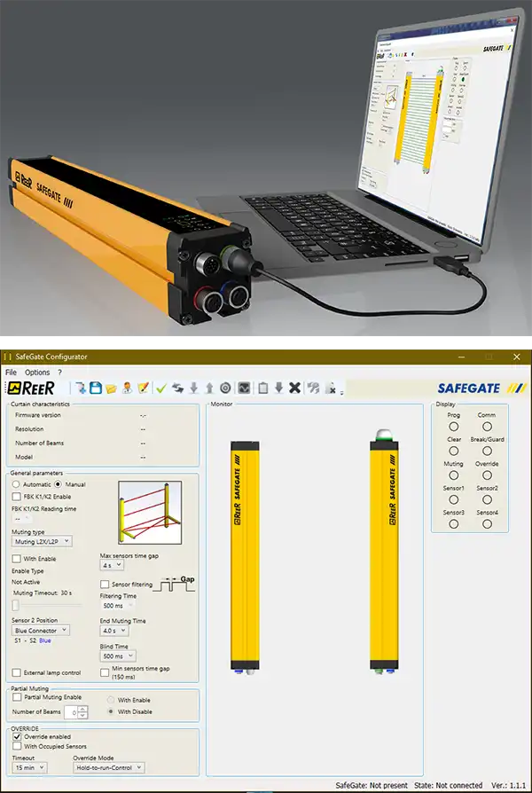Click the dark monitor graph icon
The height and width of the screenshot is (793, 532).
click(x=244, y=388)
